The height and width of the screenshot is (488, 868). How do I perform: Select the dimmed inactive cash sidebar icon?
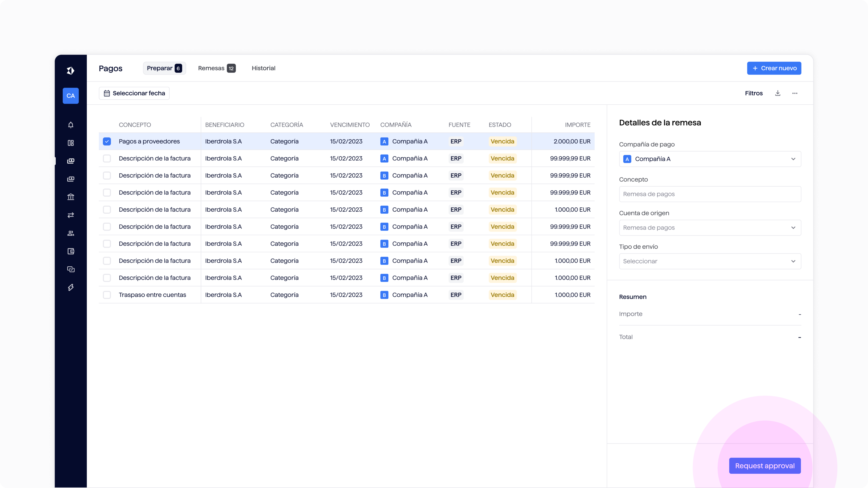pos(71,179)
